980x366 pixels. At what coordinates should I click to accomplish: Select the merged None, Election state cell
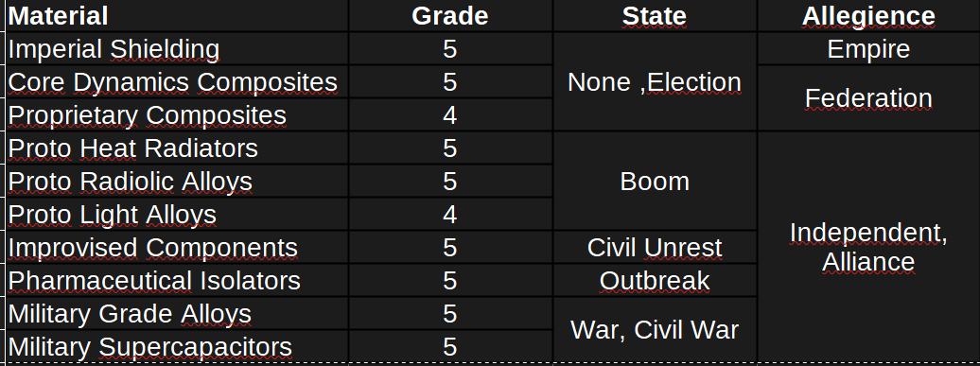pos(655,82)
